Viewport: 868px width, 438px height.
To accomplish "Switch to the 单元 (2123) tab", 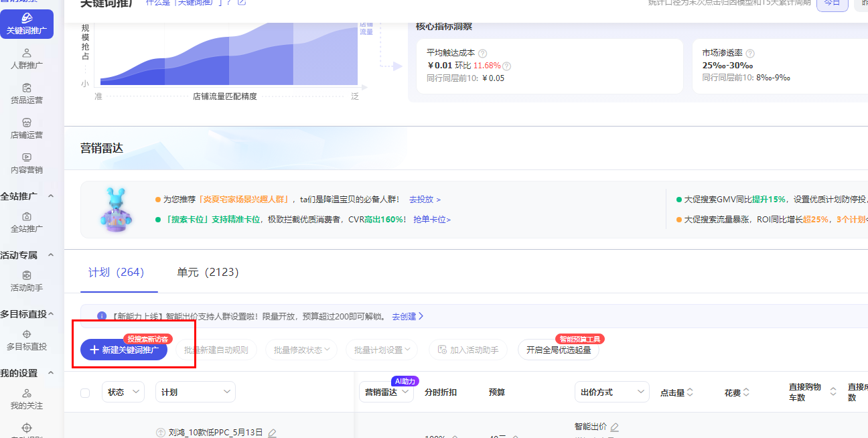I will click(x=208, y=272).
